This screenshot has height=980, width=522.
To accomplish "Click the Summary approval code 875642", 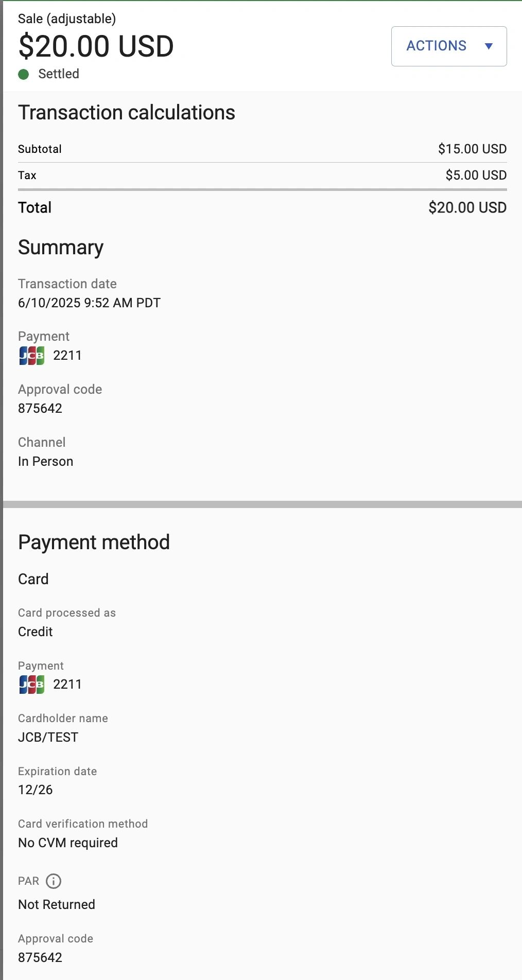I will [40, 409].
